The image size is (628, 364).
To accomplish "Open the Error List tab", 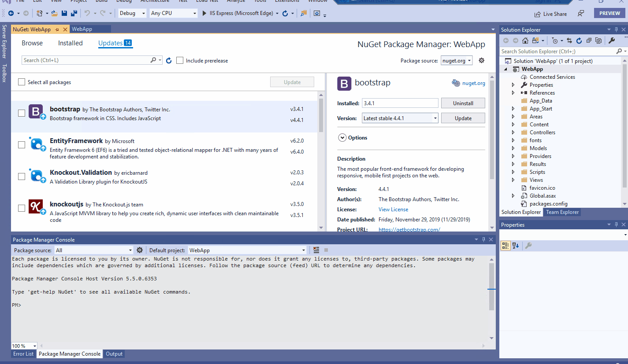I will [23, 354].
